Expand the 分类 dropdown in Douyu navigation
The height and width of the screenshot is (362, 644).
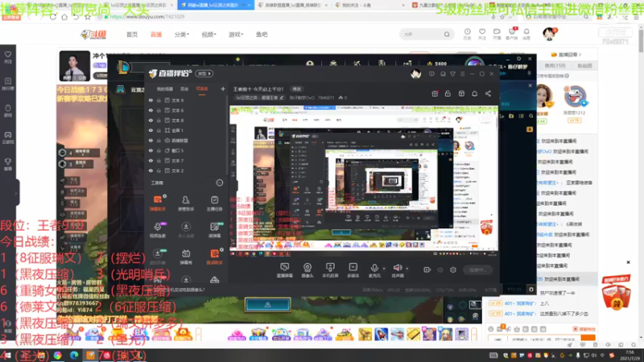tap(182, 35)
